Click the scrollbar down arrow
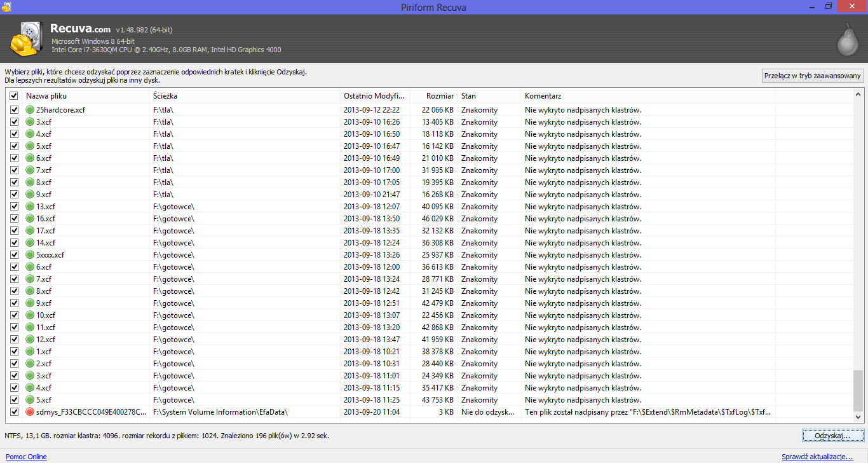The image size is (868, 463). pyautogui.click(x=858, y=417)
